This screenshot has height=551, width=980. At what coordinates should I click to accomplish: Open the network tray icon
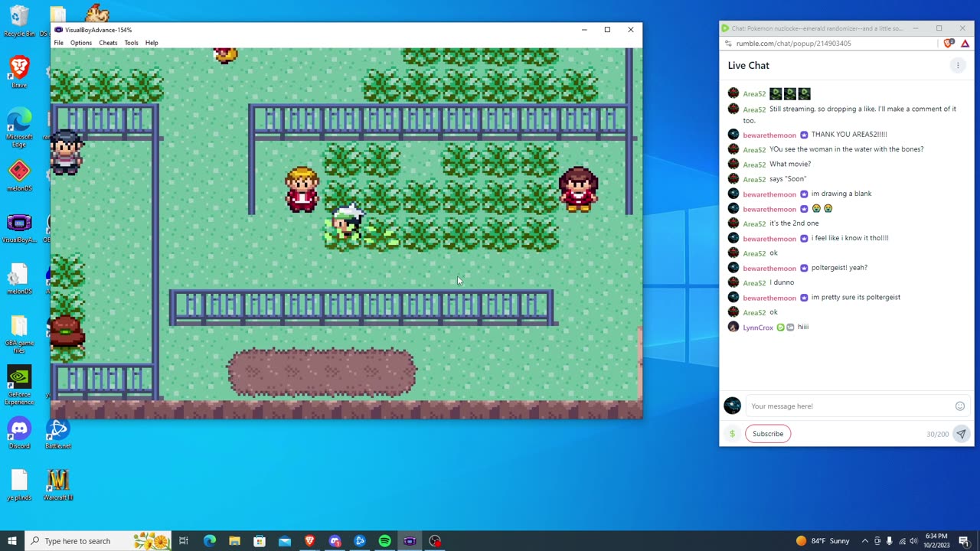coord(901,541)
